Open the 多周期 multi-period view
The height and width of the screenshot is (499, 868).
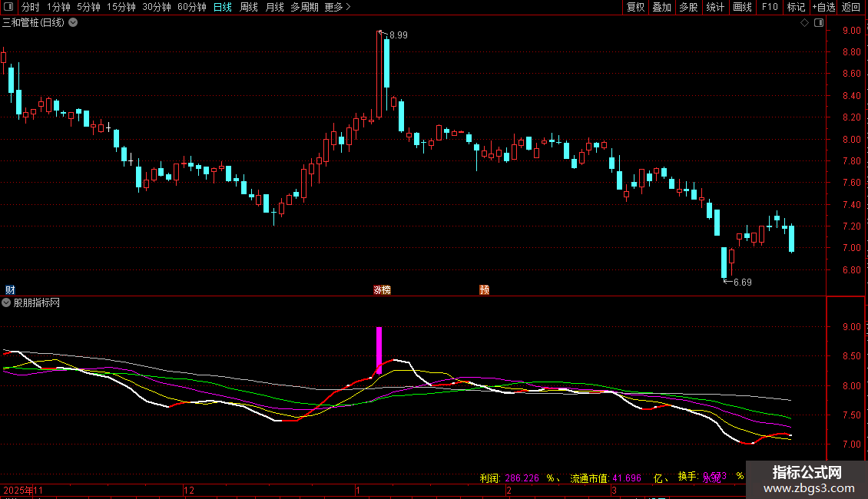(304, 8)
